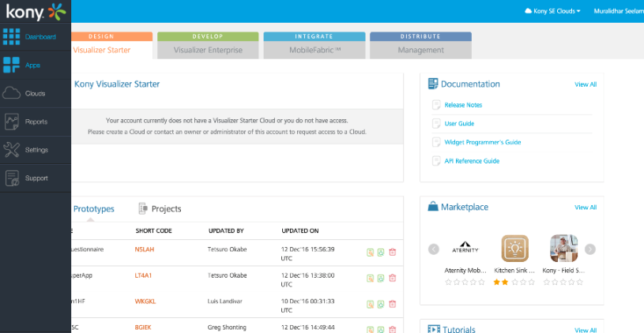644x333 pixels.
Task: Click first green icon in WKGKL row
Action: [370, 304]
